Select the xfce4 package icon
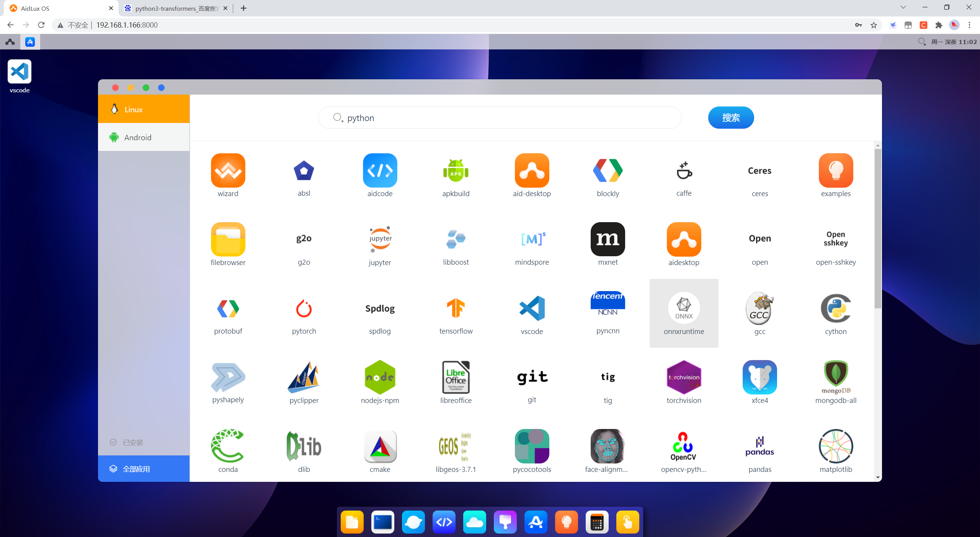 760,377
